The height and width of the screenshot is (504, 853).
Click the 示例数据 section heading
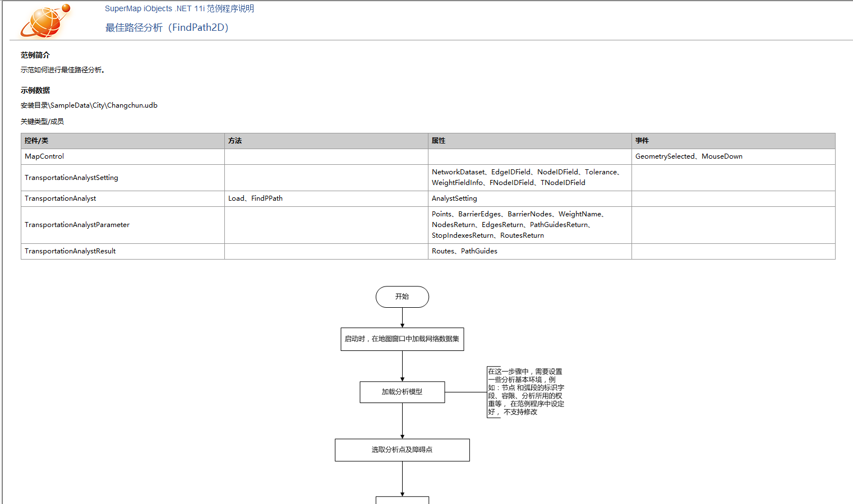(35, 90)
